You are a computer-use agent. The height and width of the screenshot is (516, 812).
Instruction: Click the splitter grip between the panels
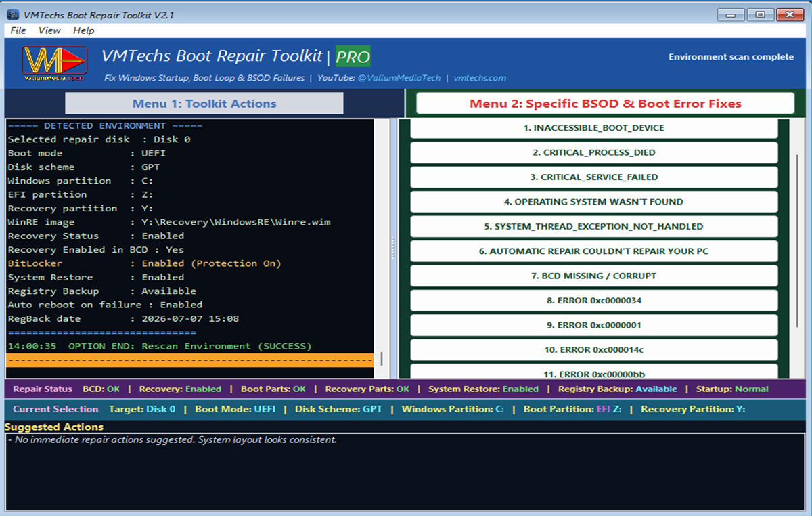[393, 249]
